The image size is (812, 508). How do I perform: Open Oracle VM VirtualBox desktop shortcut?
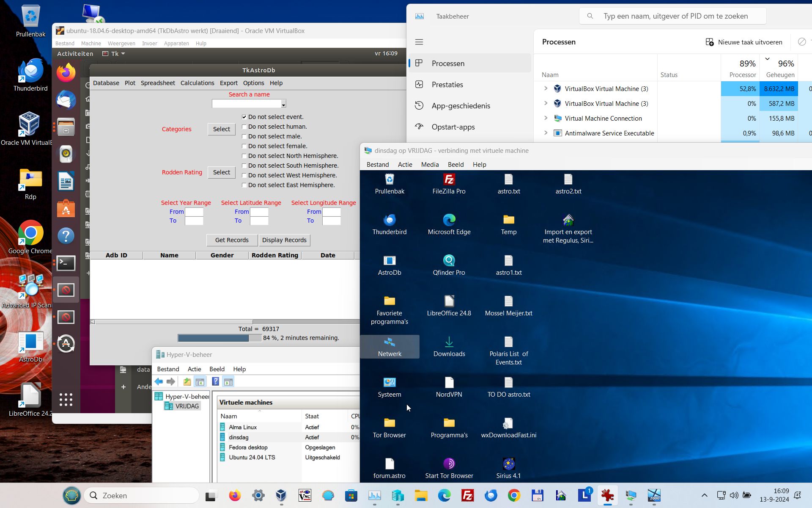coord(29,129)
